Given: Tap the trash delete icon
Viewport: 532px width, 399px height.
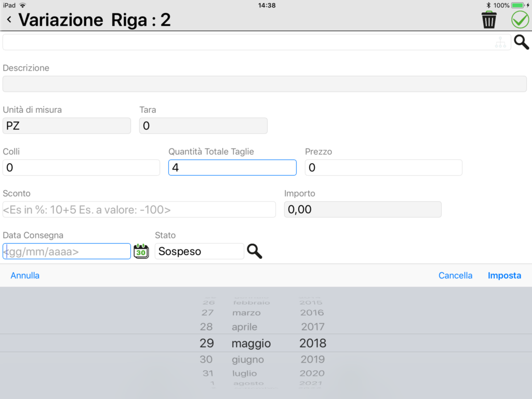Looking at the screenshot, I should point(489,20).
